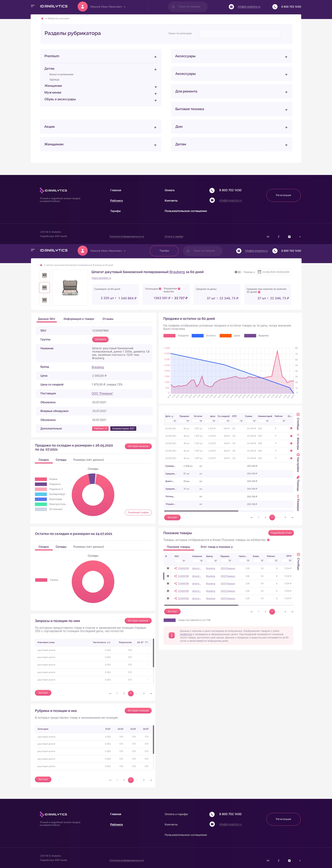Screen dimensions: 332x868
Task: Click the Линейный график button
Action: tap(138, 513)
